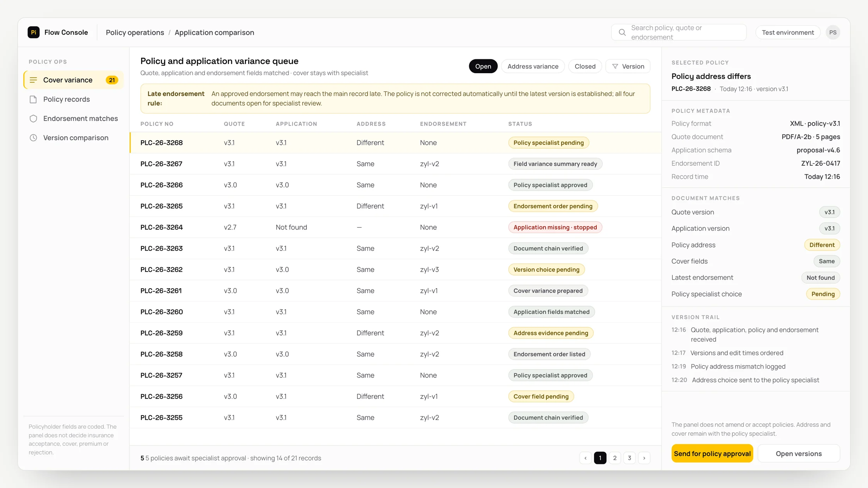The height and width of the screenshot is (488, 868).
Task: Go to page 1
Action: pos(600,458)
